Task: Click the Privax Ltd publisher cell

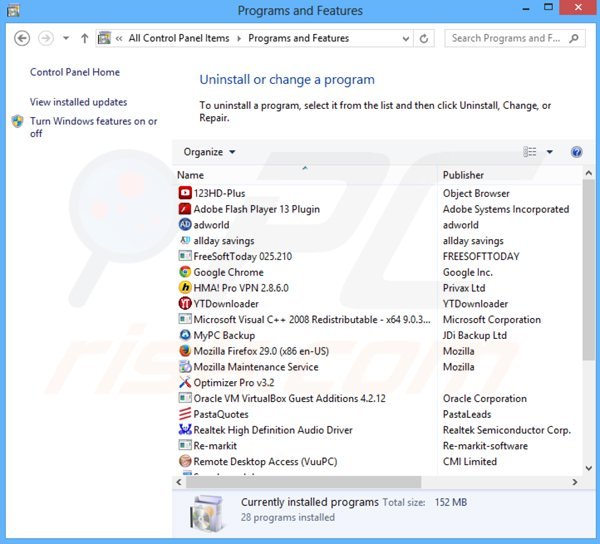Action: tap(464, 288)
